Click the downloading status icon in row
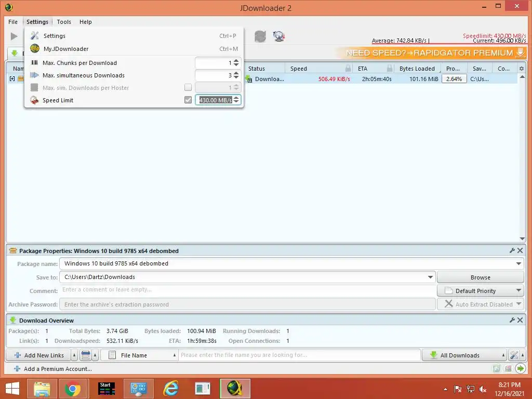This screenshot has height=399, width=532. (x=249, y=79)
